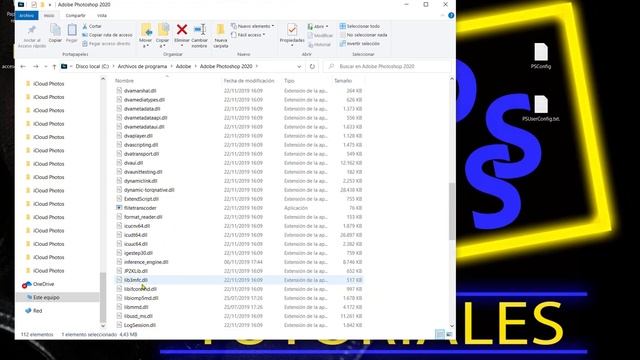Expand the address bar history dropdown
Viewport: 640px width, 360px height.
tap(299, 66)
